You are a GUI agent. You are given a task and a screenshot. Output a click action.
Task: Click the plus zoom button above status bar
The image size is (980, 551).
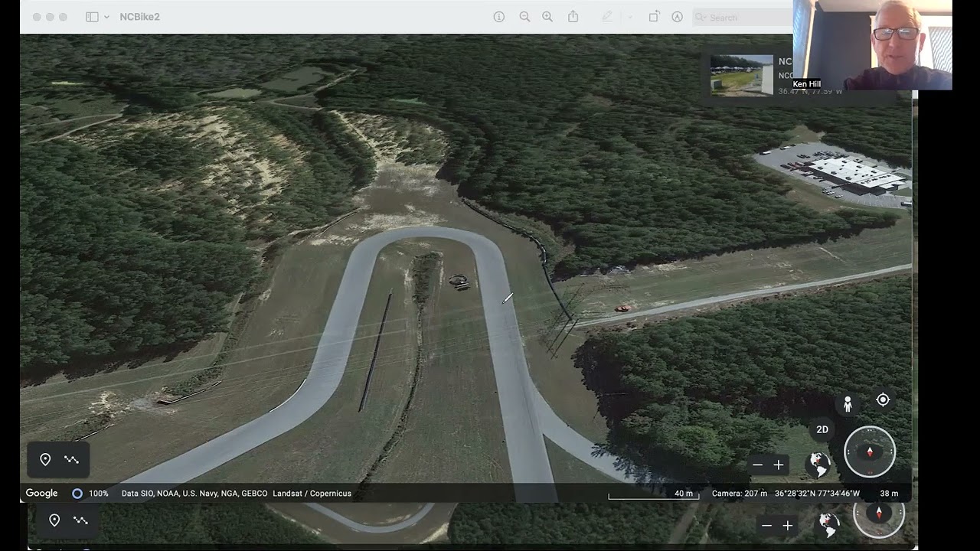click(779, 465)
